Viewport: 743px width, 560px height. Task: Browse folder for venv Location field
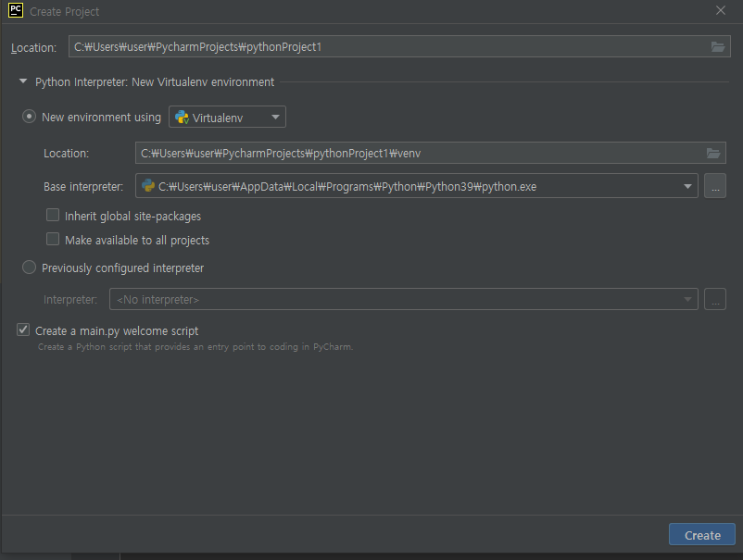(713, 153)
